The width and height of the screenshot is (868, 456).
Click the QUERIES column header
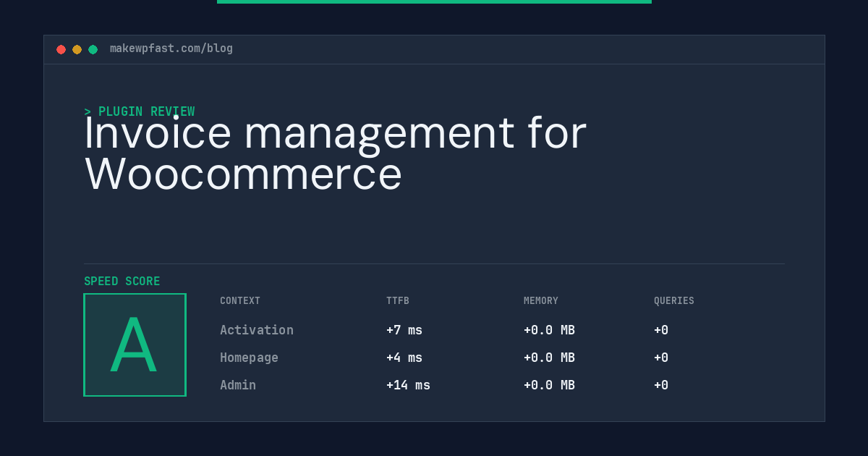coord(674,301)
